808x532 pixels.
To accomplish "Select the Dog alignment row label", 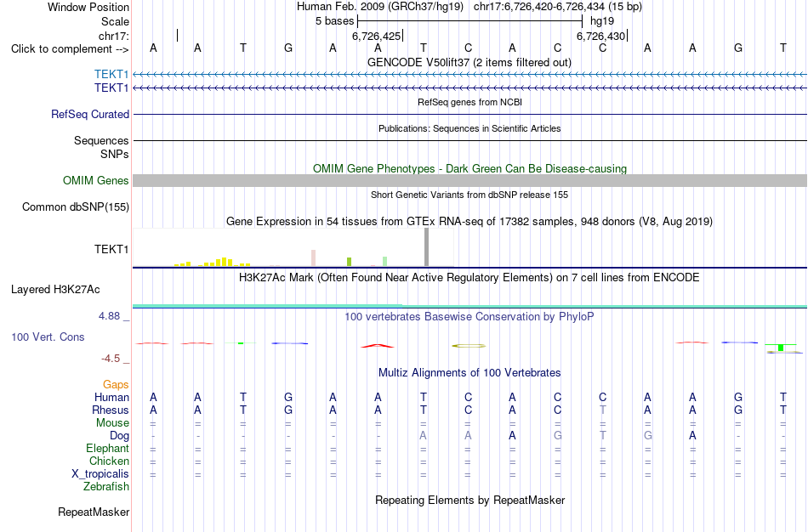I will click(x=119, y=436).
